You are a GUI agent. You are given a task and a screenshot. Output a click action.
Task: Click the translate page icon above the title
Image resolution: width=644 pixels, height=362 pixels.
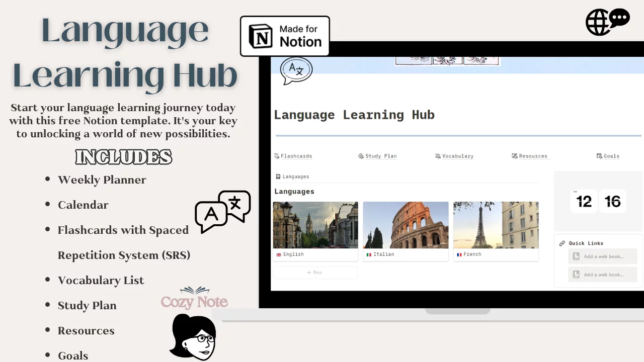click(296, 71)
